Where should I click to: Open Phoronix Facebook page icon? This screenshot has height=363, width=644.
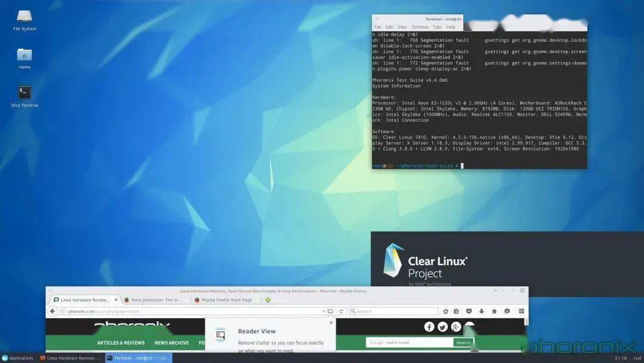coord(429,327)
